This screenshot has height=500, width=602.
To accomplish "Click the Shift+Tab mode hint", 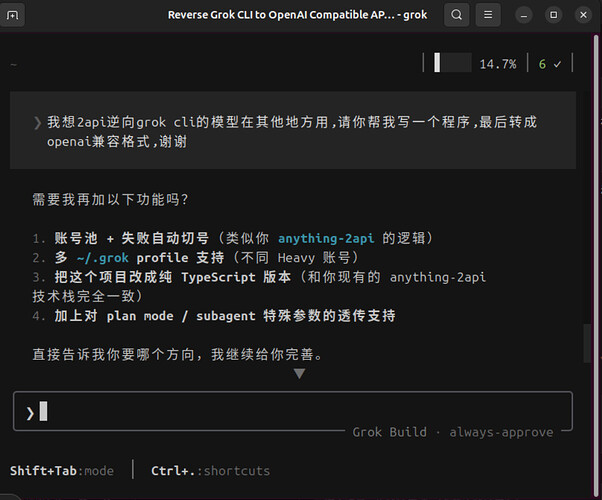I will point(62,471).
